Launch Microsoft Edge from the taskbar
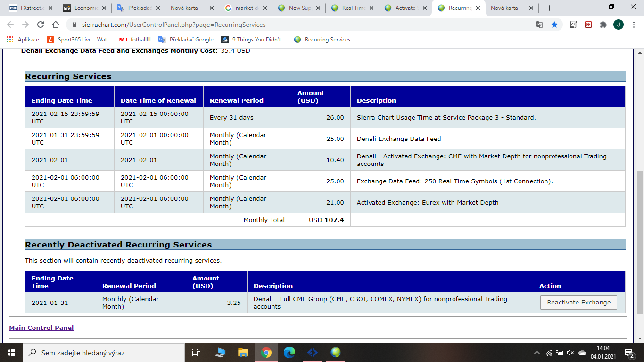Viewport: 644px width, 362px height. [x=289, y=353]
